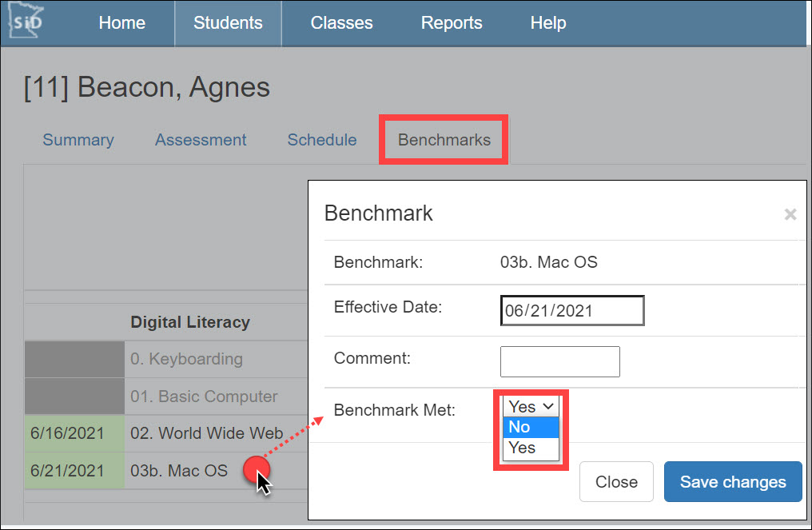Image resolution: width=812 pixels, height=530 pixels.
Task: Click the X to dismiss the Benchmark dialog
Action: click(x=790, y=214)
